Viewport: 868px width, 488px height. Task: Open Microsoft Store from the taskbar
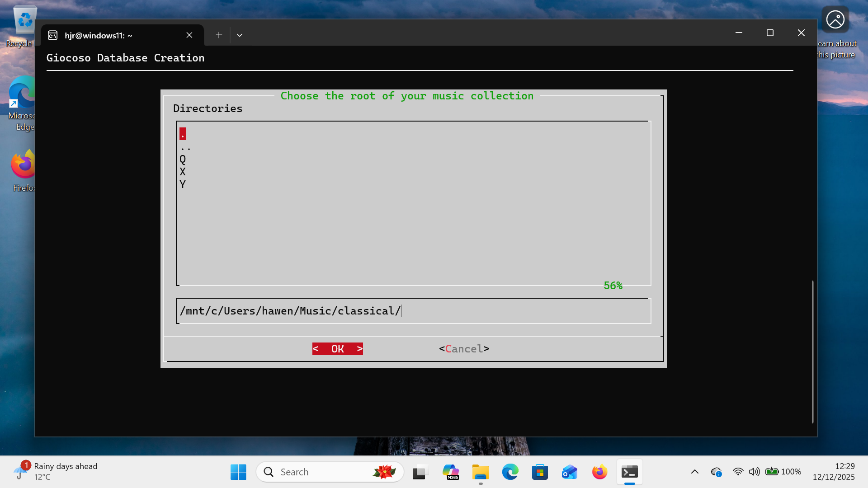(x=540, y=471)
